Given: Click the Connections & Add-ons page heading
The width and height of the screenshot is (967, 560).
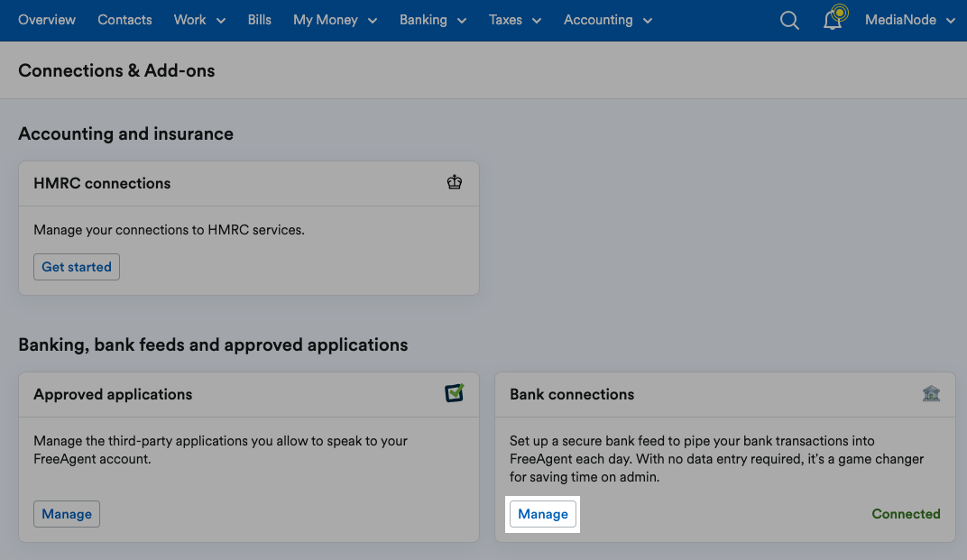Looking at the screenshot, I should [116, 70].
